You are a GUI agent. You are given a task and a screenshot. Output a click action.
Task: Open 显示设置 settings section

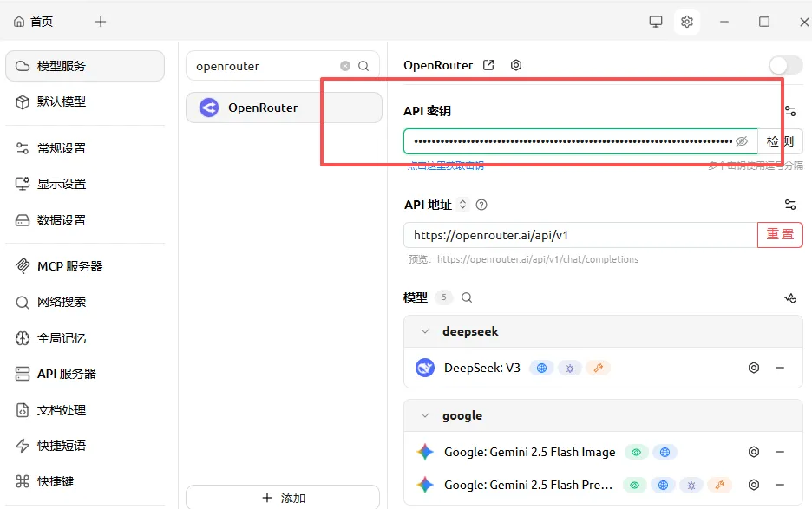(x=85, y=184)
